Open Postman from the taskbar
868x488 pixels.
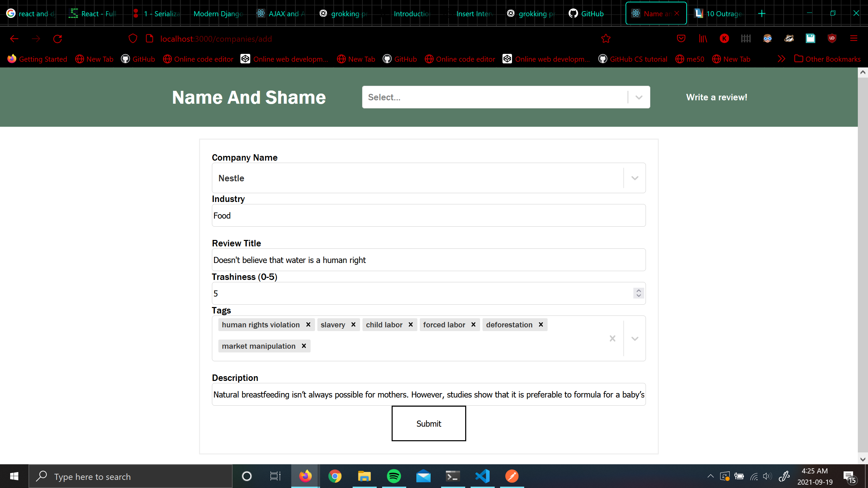point(512,476)
